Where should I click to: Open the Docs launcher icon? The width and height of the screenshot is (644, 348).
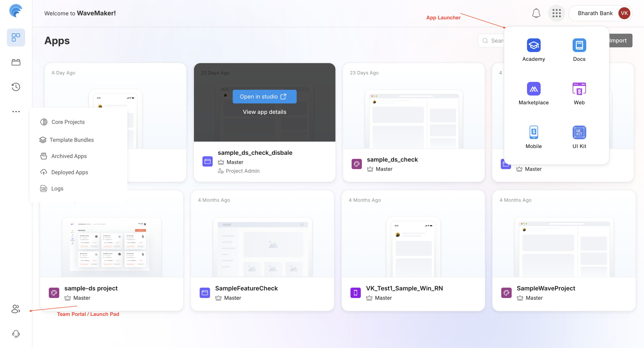(x=579, y=45)
